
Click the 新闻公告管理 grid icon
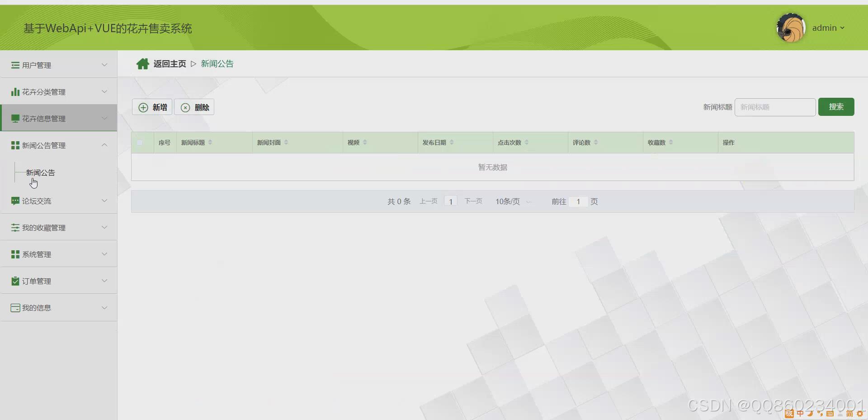(15, 145)
